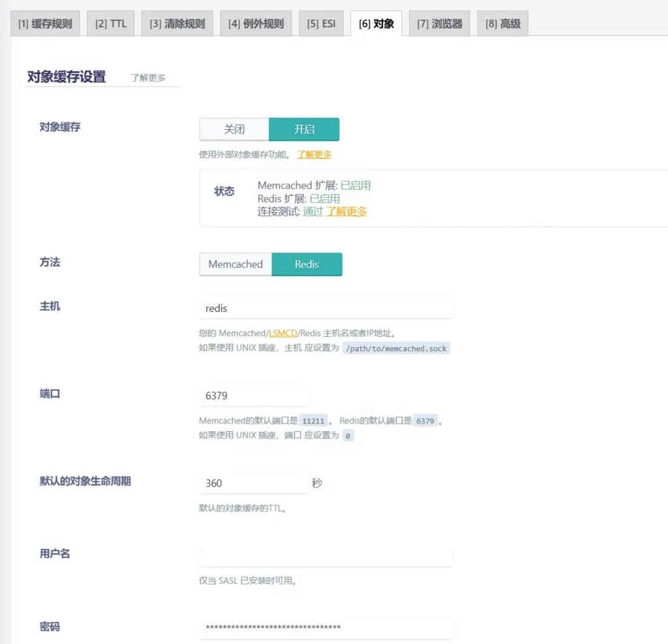The height and width of the screenshot is (644, 668).
Task: Choose Memcached as the method
Action: point(235,264)
